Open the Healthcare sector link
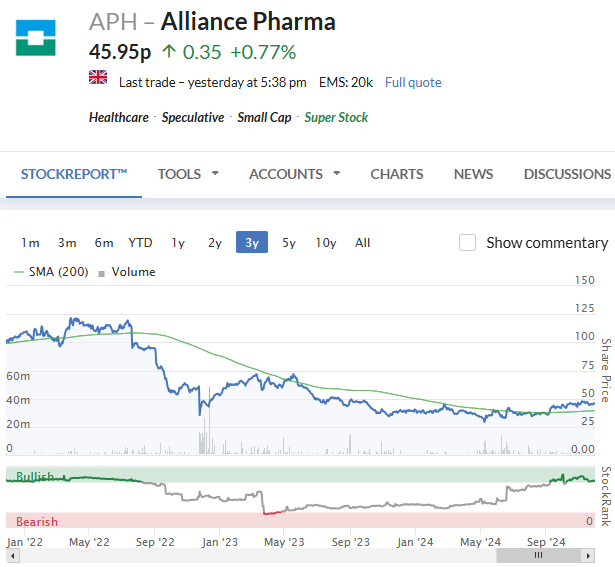 coord(119,117)
